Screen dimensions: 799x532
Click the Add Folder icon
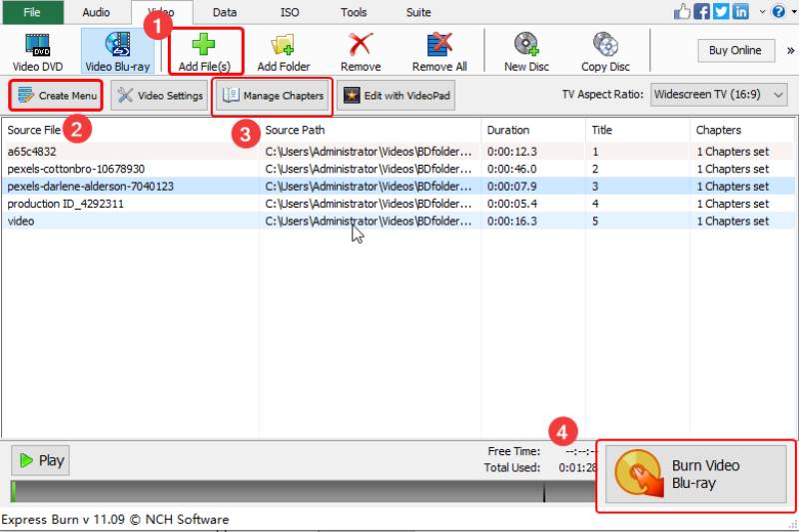tap(283, 44)
